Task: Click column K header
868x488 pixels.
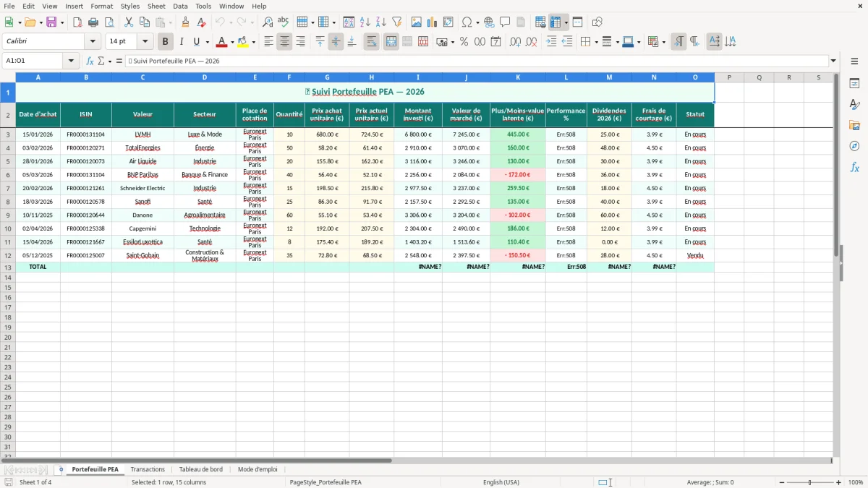Action: coord(518,77)
